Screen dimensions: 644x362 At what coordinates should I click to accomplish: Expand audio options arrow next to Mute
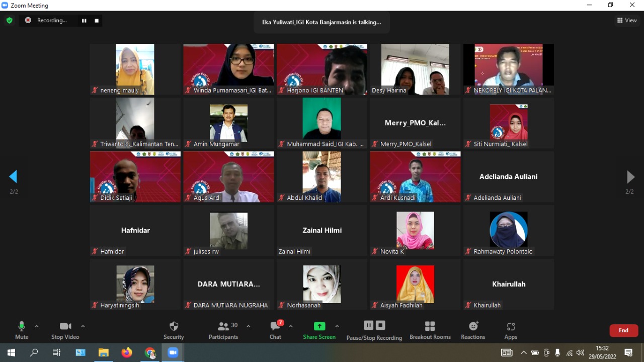point(37,326)
